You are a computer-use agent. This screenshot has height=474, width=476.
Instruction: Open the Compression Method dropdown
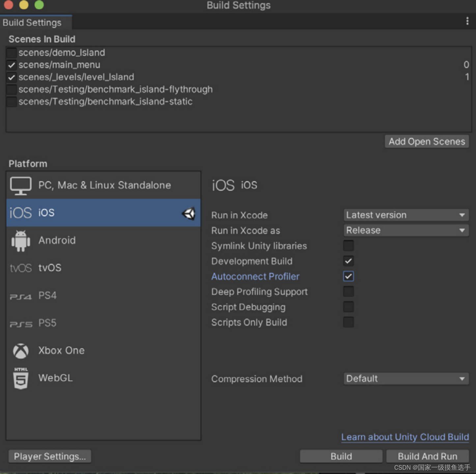point(406,379)
